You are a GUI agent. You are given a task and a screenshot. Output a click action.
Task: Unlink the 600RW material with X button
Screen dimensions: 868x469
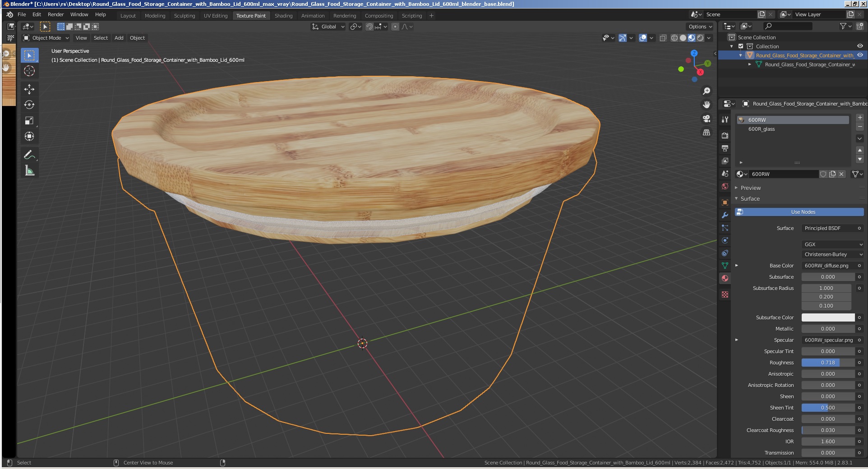point(841,174)
